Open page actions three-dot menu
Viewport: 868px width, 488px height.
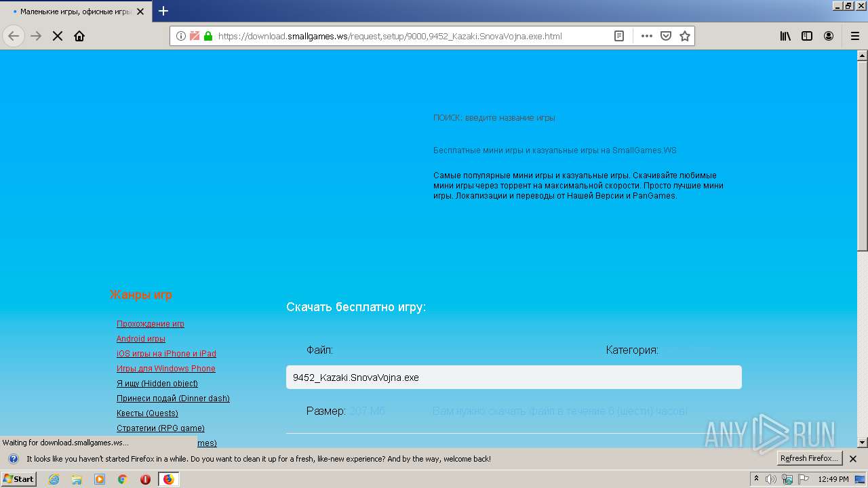pos(647,36)
